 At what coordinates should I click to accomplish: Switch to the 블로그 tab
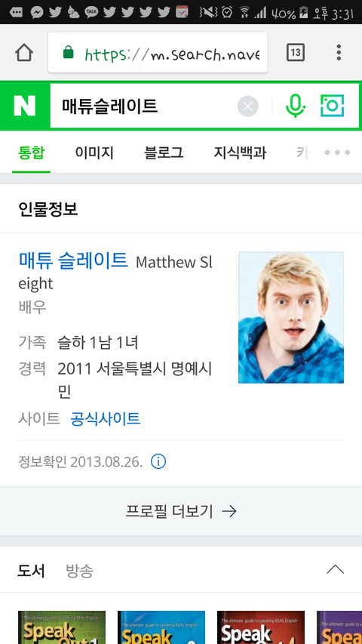(x=164, y=153)
